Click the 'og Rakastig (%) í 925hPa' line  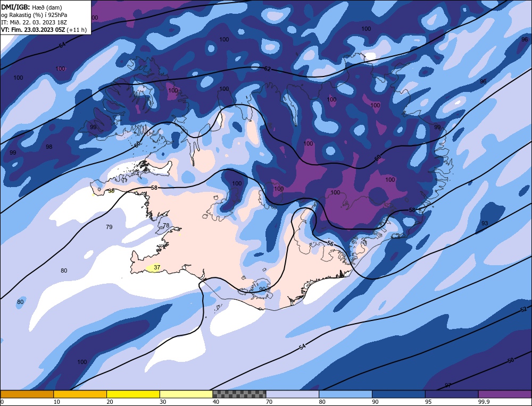[x=34, y=15]
